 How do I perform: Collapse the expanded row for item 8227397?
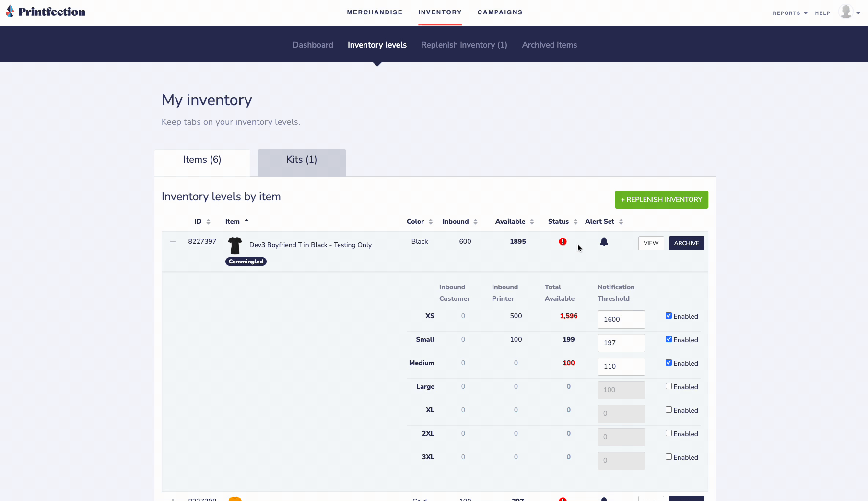pyautogui.click(x=173, y=242)
